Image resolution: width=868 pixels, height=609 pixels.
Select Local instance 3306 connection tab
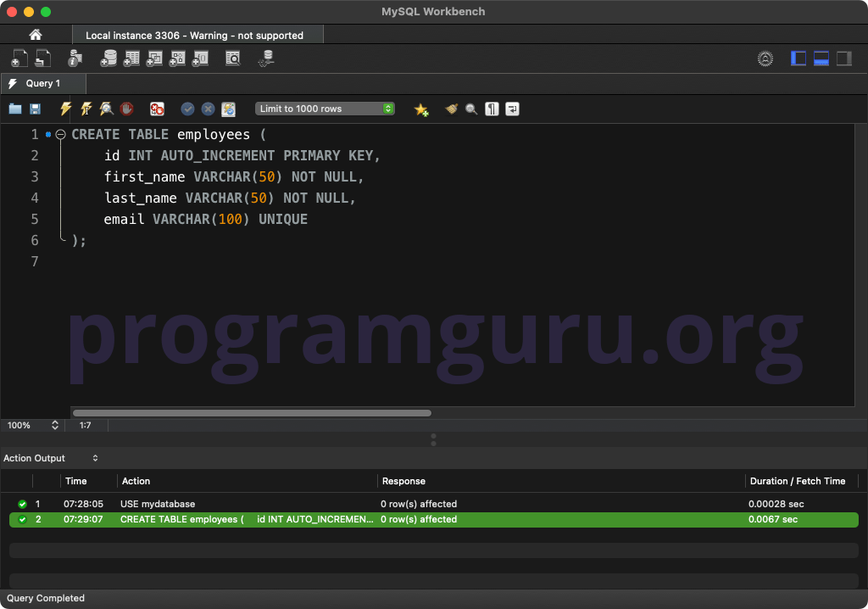tap(198, 36)
